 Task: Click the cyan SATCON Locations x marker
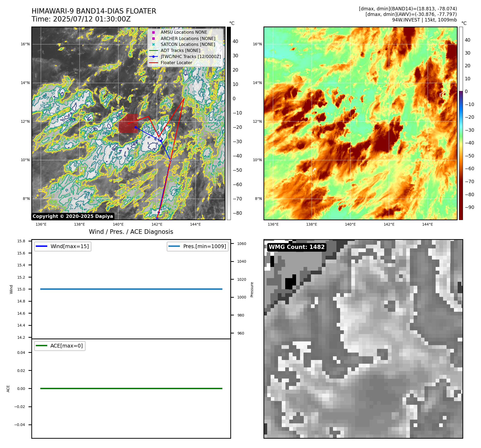tap(153, 45)
